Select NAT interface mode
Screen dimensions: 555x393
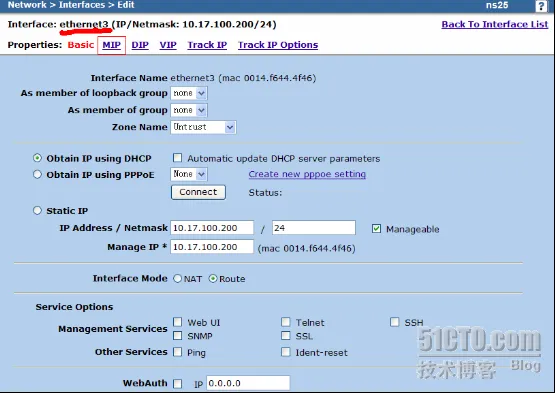[x=177, y=279]
